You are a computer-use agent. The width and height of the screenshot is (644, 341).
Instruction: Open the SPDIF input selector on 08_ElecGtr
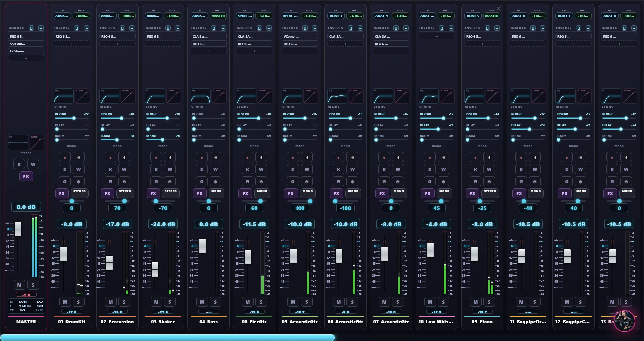pos(245,16)
